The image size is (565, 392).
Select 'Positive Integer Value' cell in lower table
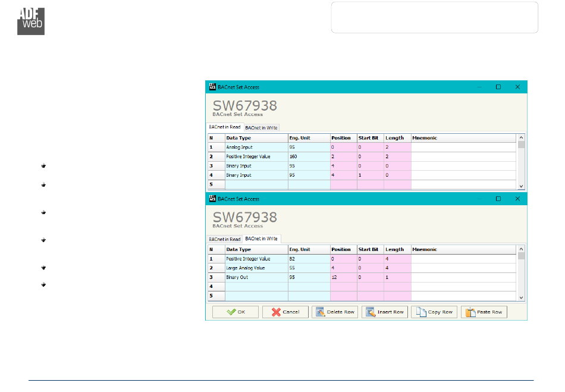(x=256, y=259)
